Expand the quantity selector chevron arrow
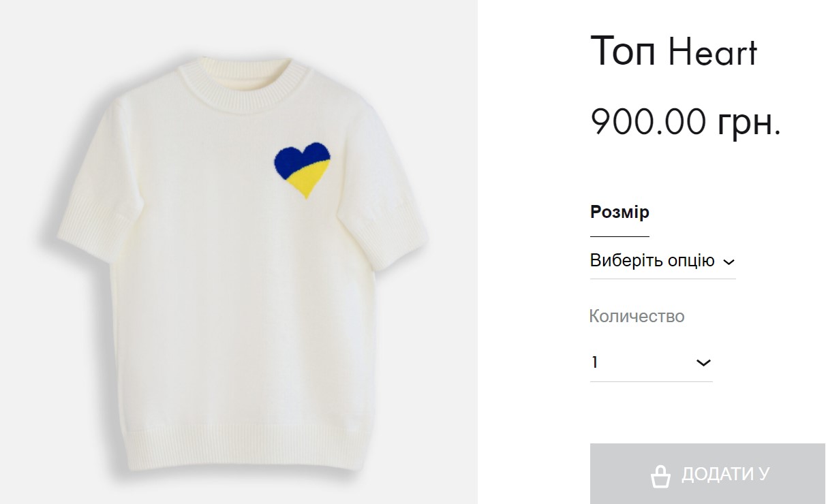Screen dimensions: 826x504 tap(703, 362)
